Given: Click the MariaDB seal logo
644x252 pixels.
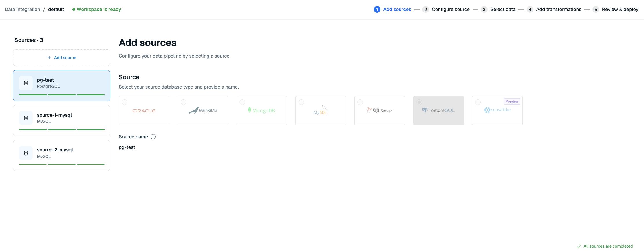Looking at the screenshot, I should point(194,110).
